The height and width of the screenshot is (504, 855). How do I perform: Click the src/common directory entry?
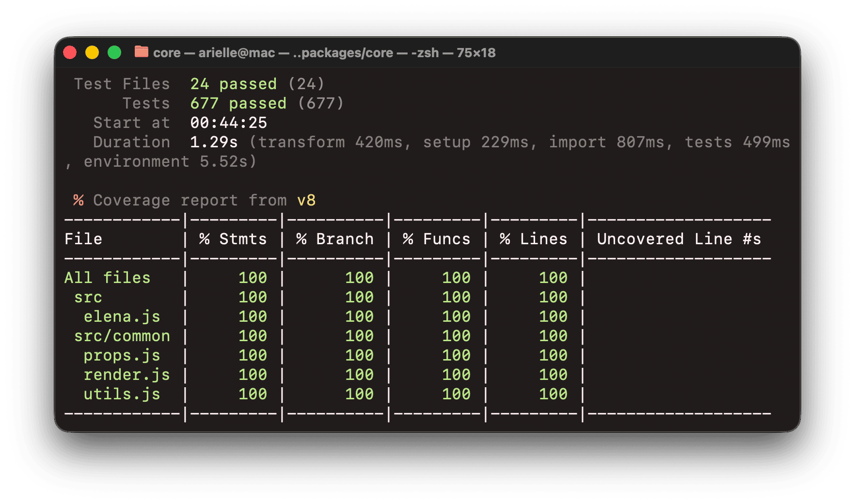point(122,336)
